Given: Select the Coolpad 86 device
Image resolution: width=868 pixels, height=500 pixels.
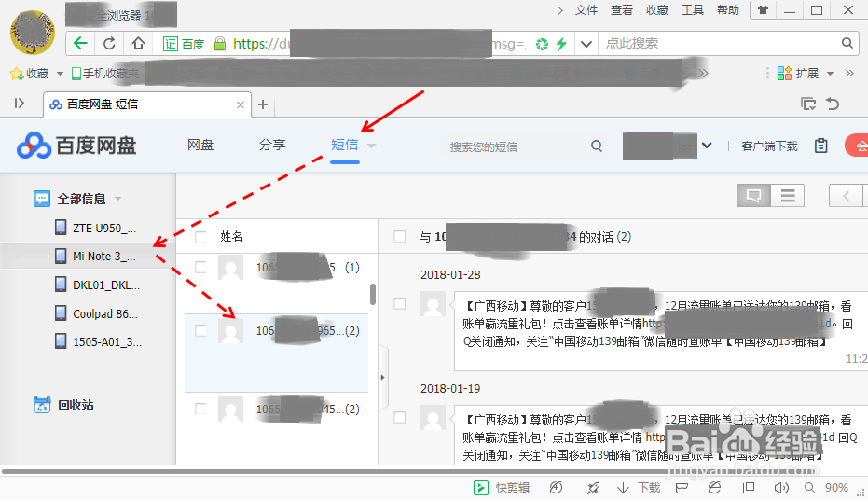Looking at the screenshot, I should click(x=97, y=313).
